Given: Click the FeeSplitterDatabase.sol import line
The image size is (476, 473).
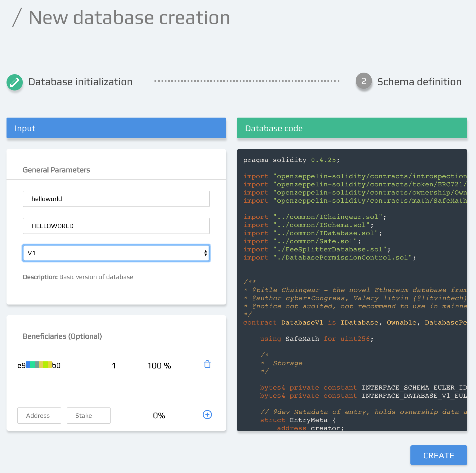Looking at the screenshot, I should (317, 249).
